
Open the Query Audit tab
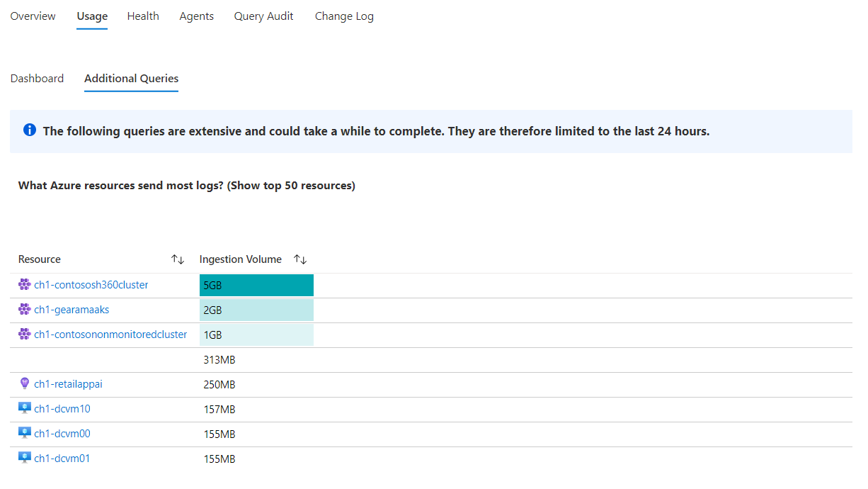(x=263, y=16)
